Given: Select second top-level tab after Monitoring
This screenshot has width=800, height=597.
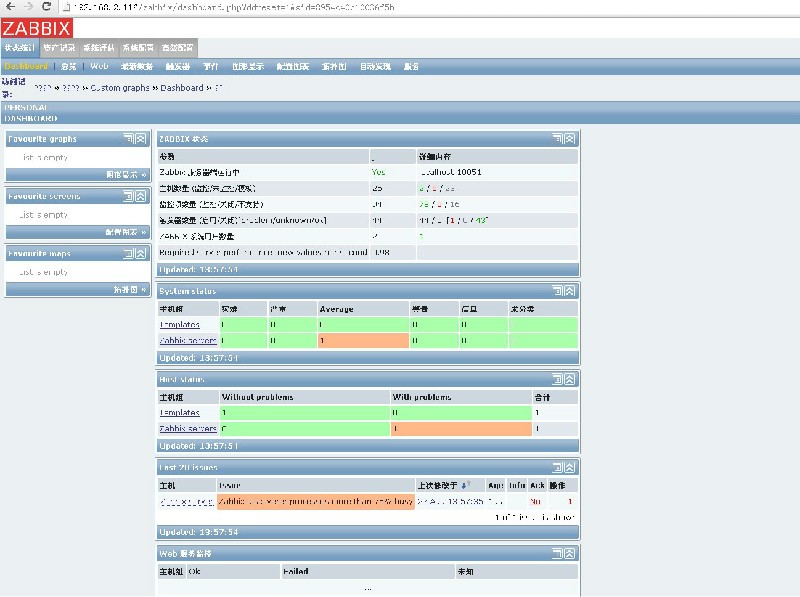Looking at the screenshot, I should point(59,47).
